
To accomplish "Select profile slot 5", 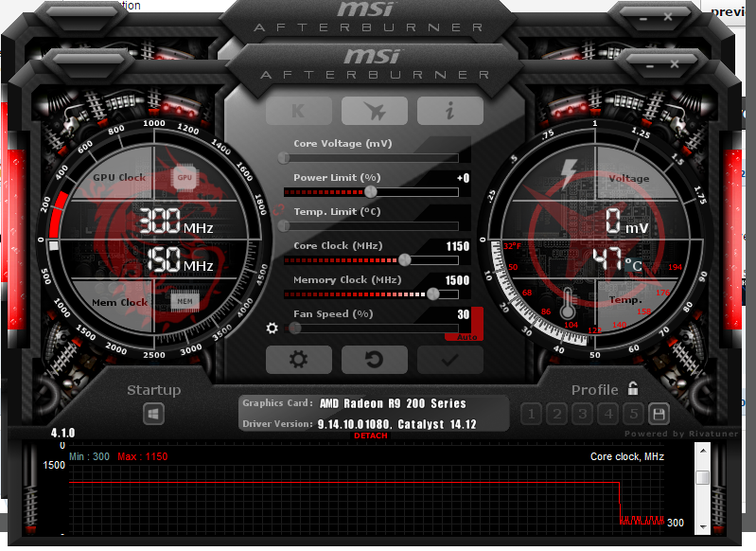I will pos(634,414).
